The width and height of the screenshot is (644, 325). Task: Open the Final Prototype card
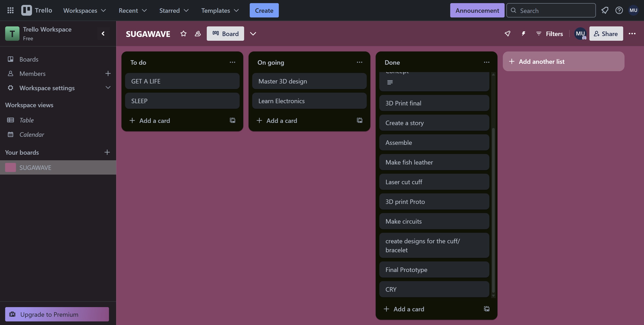pyautogui.click(x=434, y=269)
